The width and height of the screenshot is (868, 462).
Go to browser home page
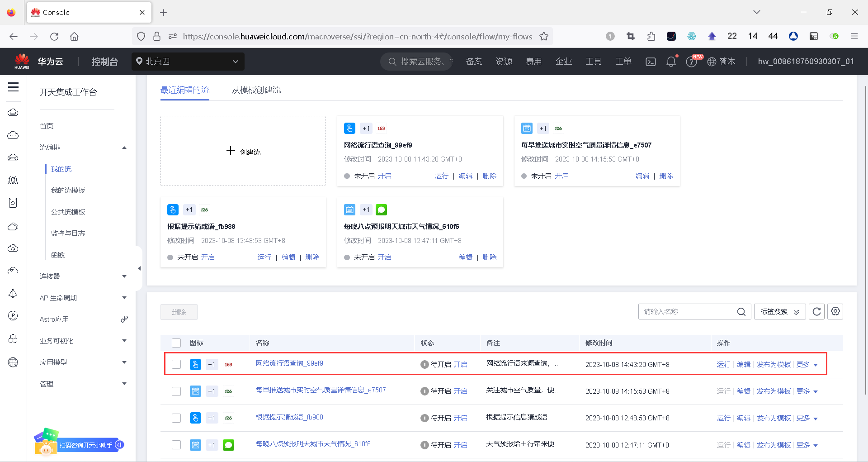(75, 37)
